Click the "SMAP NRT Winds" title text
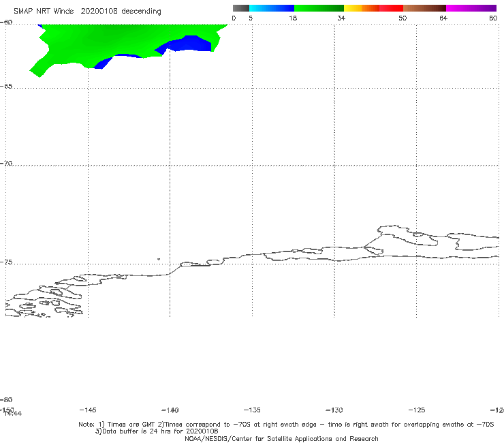Screen dimensions: 504x443 [x=44, y=11]
